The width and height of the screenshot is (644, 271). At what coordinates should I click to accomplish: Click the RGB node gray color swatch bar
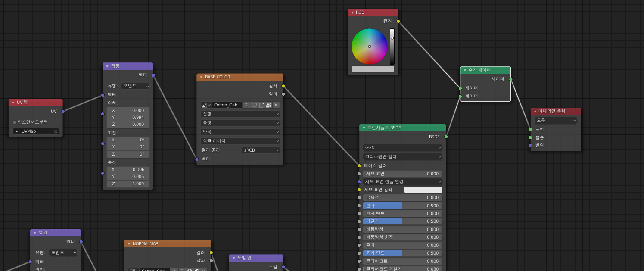[x=373, y=69]
